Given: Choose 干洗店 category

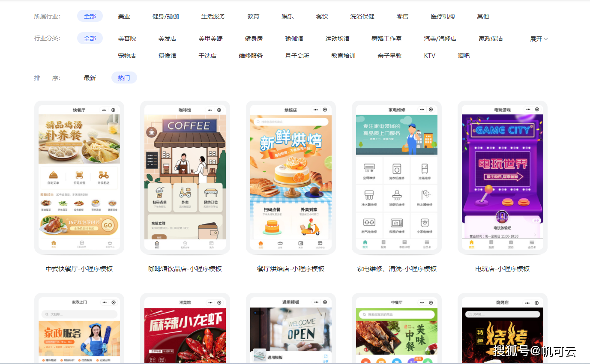Looking at the screenshot, I should point(207,56).
